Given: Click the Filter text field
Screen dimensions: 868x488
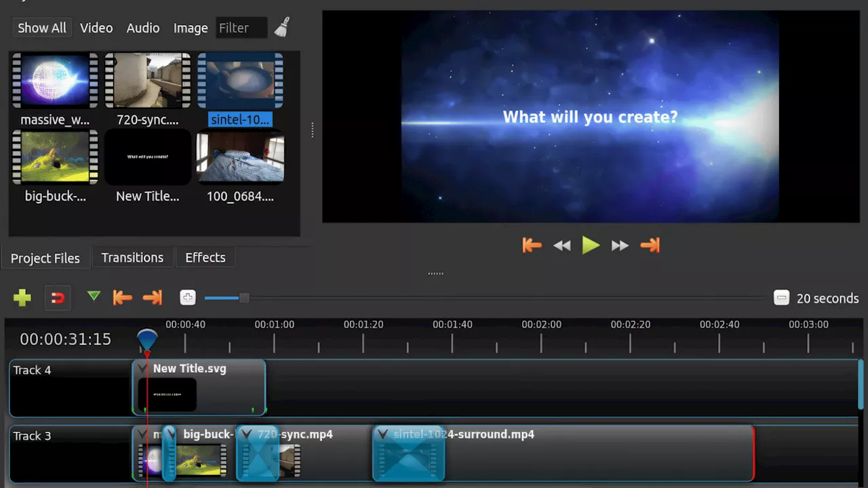Looking at the screenshot, I should (241, 28).
